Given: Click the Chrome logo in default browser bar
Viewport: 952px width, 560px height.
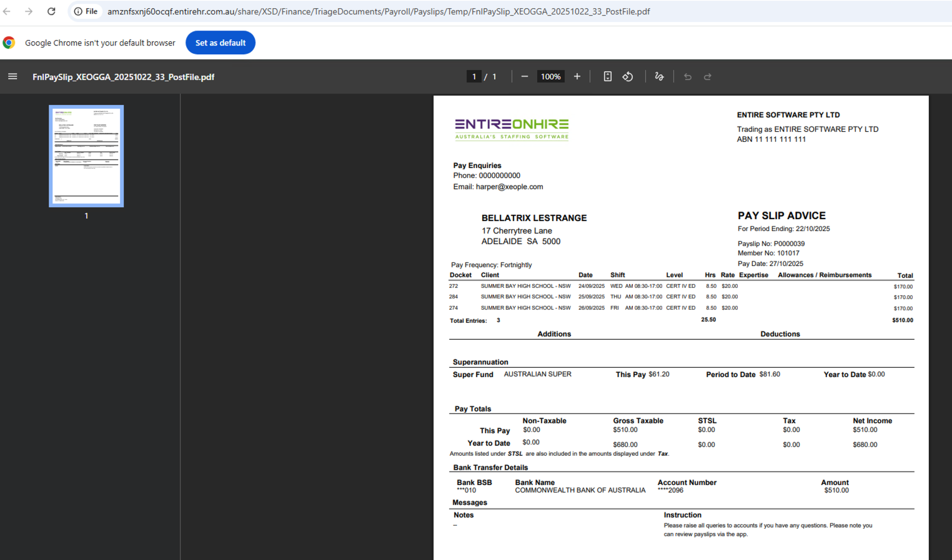Looking at the screenshot, I should tap(9, 42).
